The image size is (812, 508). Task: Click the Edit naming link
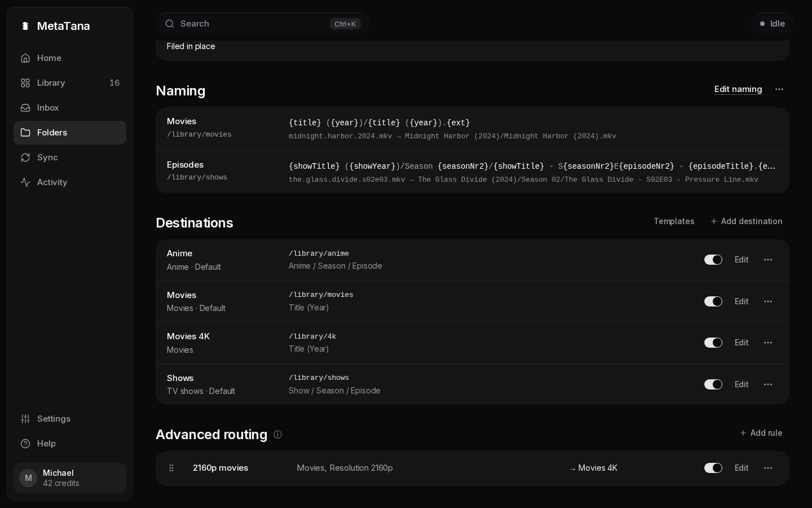(738, 89)
